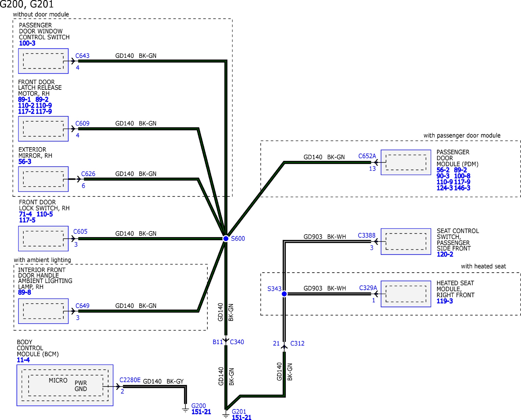Open the 89-8 ambient lighting lamp reference

pos(24,292)
